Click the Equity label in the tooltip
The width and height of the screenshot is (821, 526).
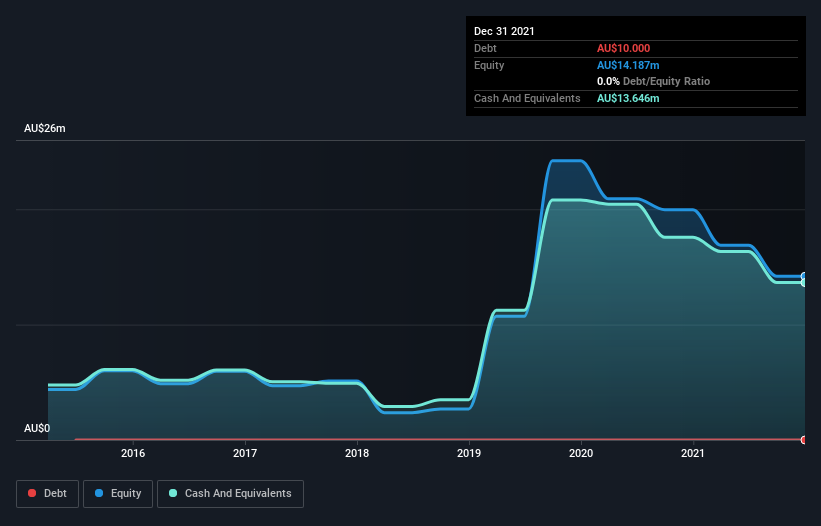click(x=489, y=65)
